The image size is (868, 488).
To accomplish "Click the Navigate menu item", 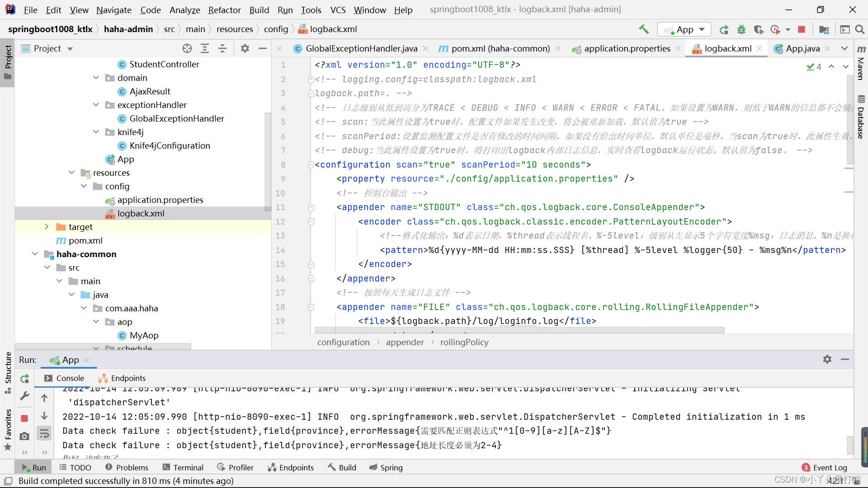I will (x=113, y=9).
